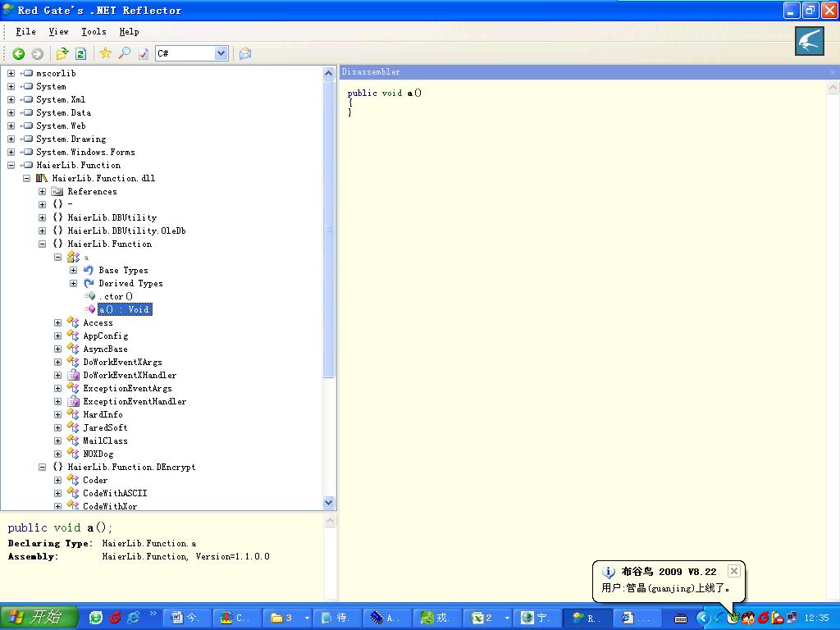Expand the System.Windows.Forms assembly node

pyautogui.click(x=11, y=152)
